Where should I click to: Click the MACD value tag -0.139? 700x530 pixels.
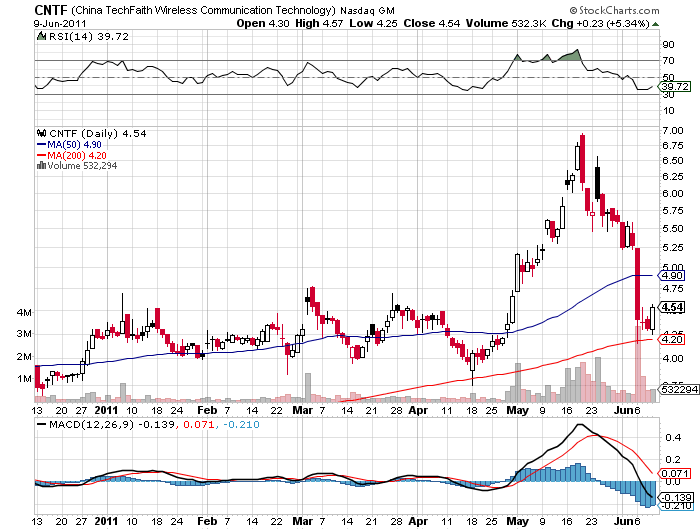click(x=676, y=497)
